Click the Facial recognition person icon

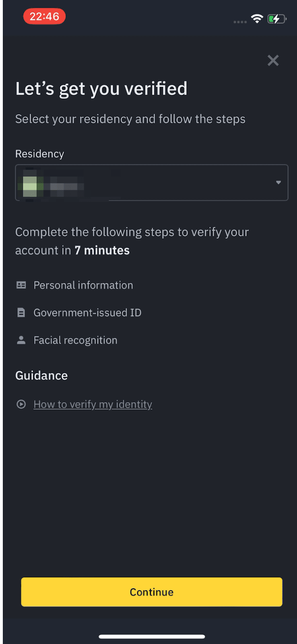click(21, 340)
